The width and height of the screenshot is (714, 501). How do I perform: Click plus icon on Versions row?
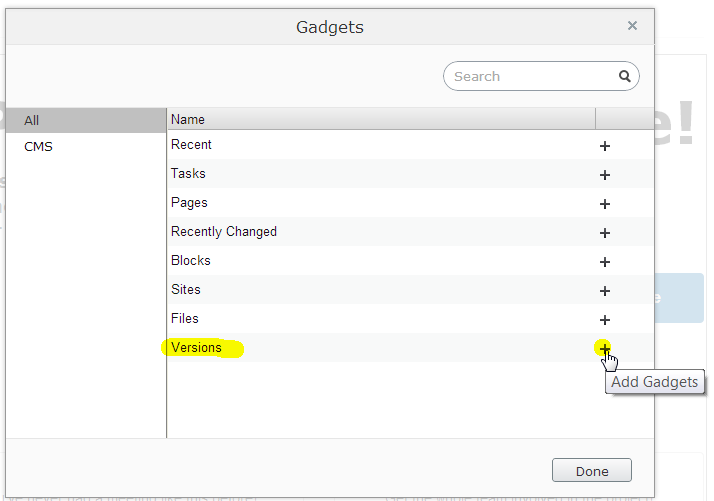coord(604,348)
